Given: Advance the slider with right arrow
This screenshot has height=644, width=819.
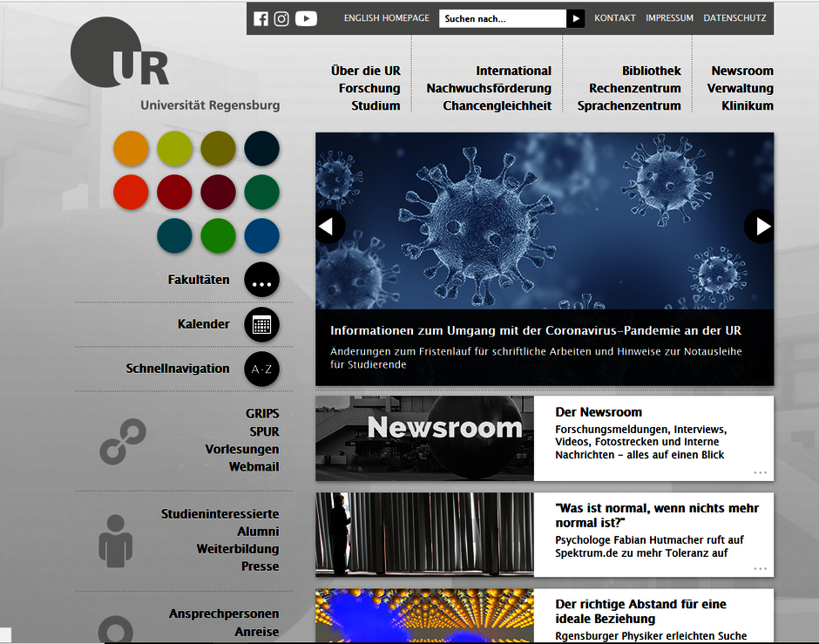Looking at the screenshot, I should 760,227.
